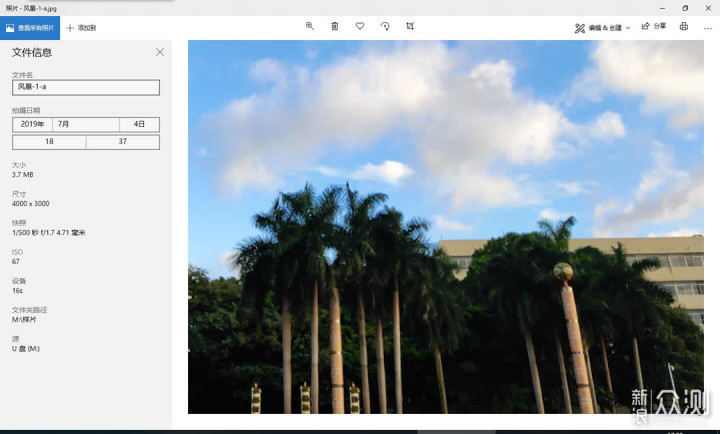Click the palm tree photo
Screen dimensions: 720x434
[445, 227]
